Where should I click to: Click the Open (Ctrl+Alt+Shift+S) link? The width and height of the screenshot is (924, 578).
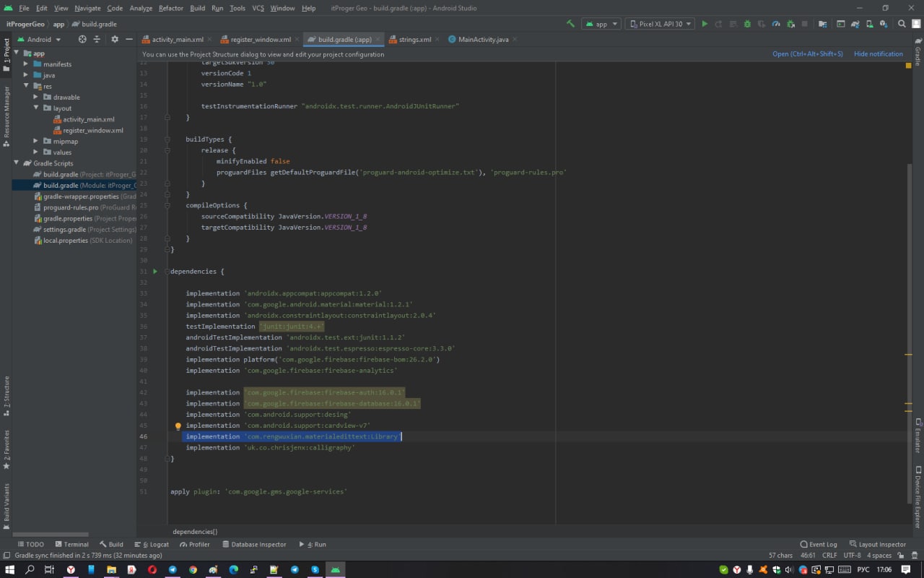[x=808, y=54]
